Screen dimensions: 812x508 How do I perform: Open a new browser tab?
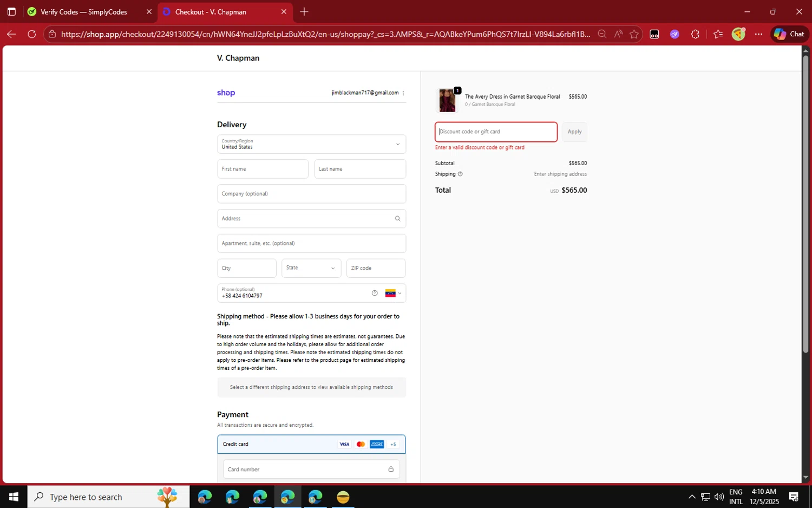point(304,11)
